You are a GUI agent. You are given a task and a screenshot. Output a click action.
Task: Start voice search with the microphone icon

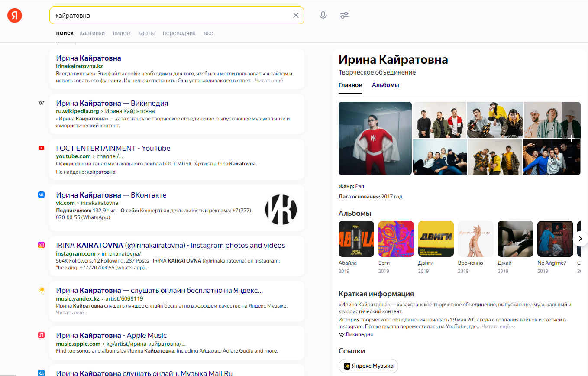323,16
